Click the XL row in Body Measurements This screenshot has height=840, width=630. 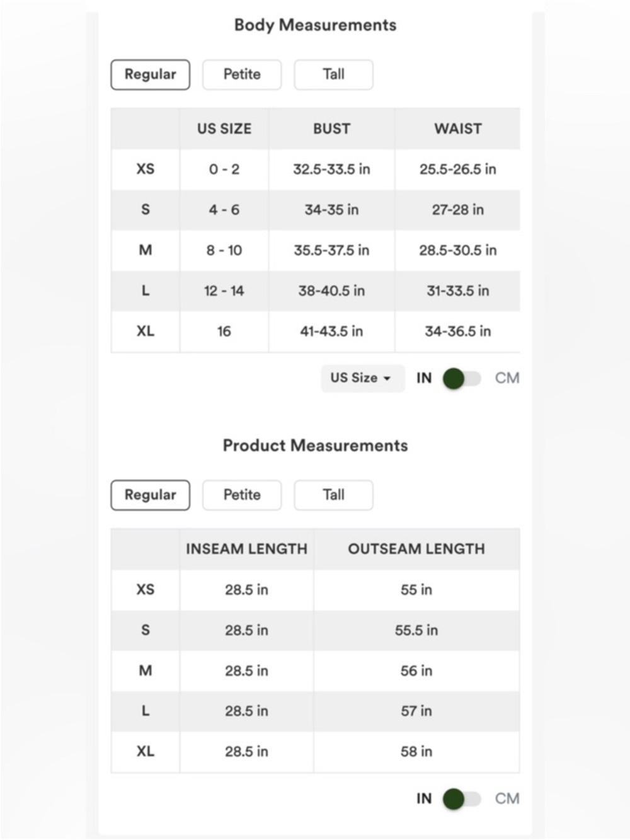pyautogui.click(x=315, y=331)
